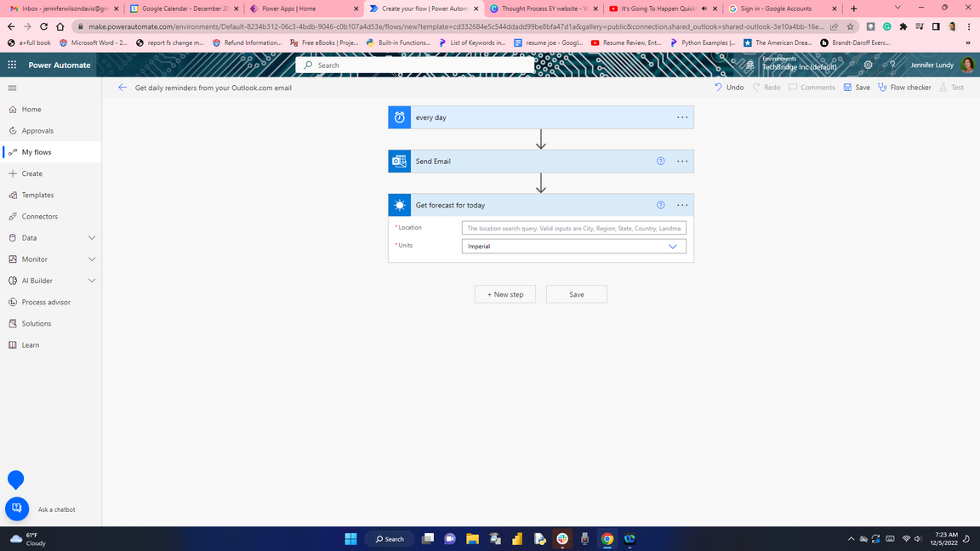Click the Power Automate search box
Image resolution: width=980 pixels, height=551 pixels.
pos(415,65)
